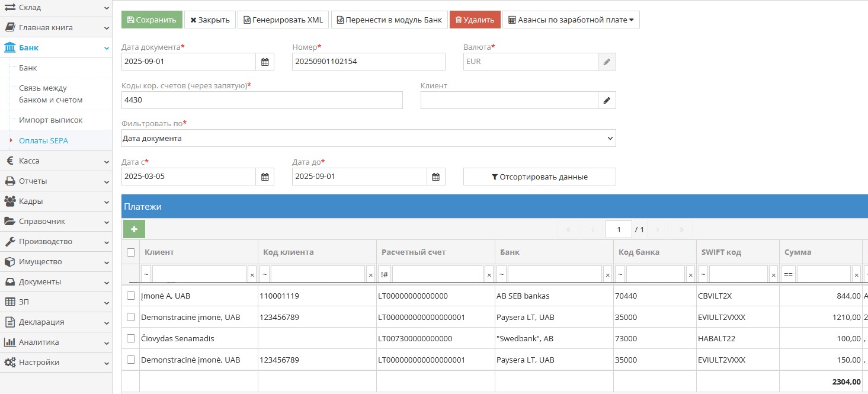868x394 pixels.
Task: Click into the Номер input field
Action: 368,62
